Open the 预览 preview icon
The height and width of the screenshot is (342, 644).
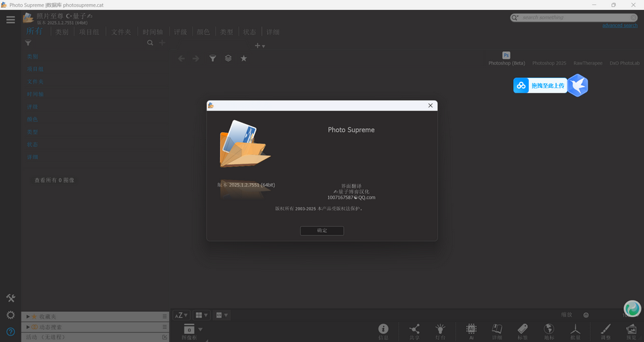pyautogui.click(x=631, y=331)
